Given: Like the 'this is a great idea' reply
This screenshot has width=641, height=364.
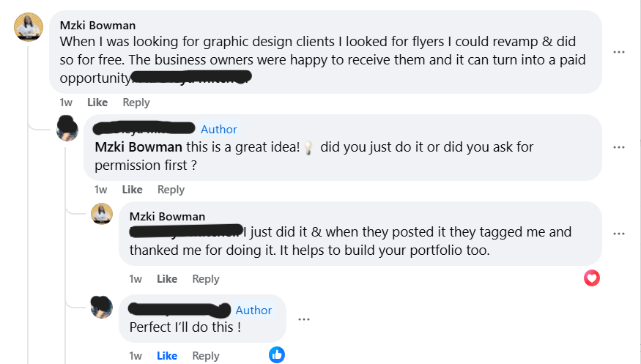Looking at the screenshot, I should (132, 190).
